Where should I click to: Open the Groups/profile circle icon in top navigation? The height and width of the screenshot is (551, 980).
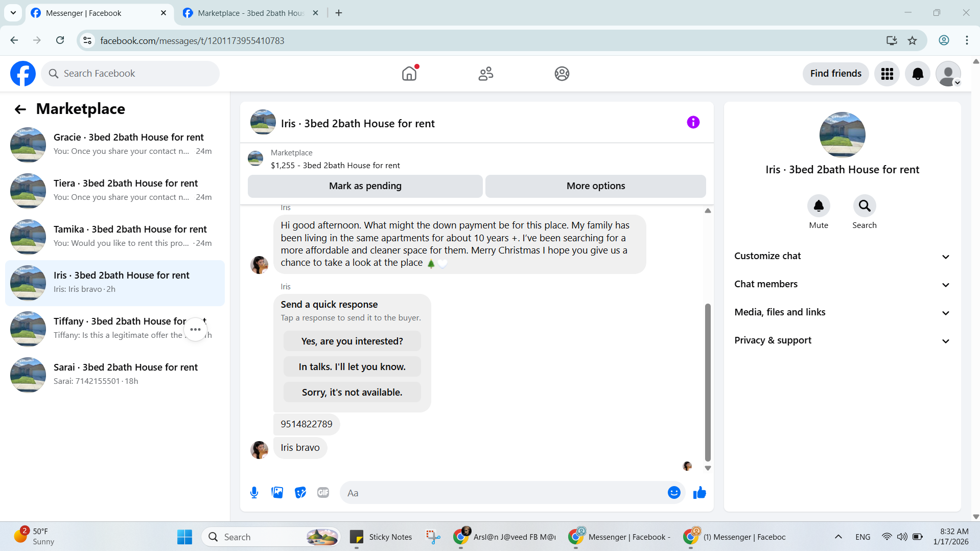click(x=562, y=74)
